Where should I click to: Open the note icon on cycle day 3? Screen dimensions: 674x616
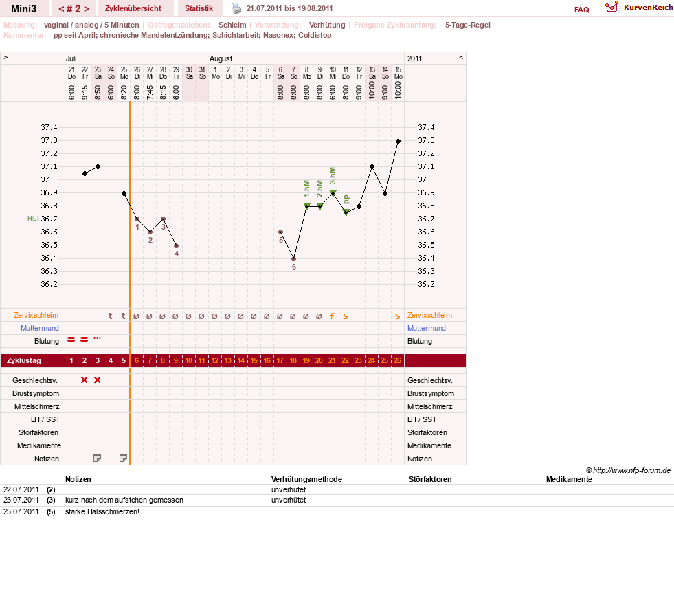[97, 459]
